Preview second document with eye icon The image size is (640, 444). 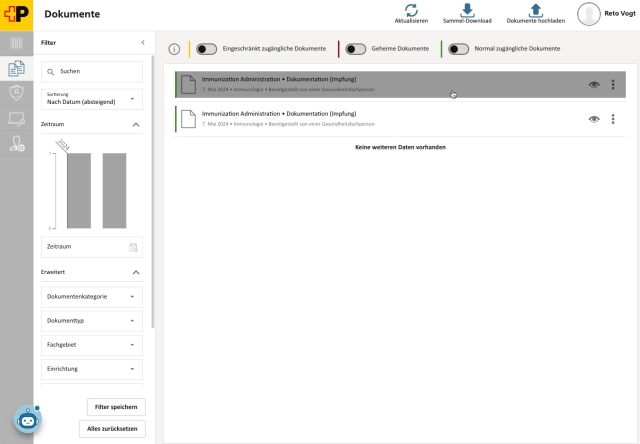click(x=594, y=119)
